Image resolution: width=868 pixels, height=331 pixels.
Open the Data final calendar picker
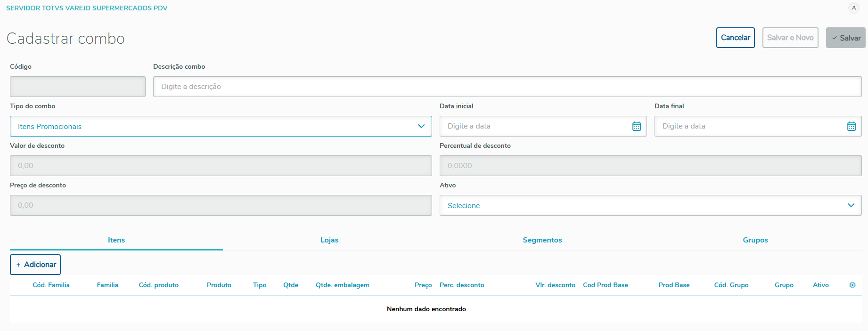851,126
